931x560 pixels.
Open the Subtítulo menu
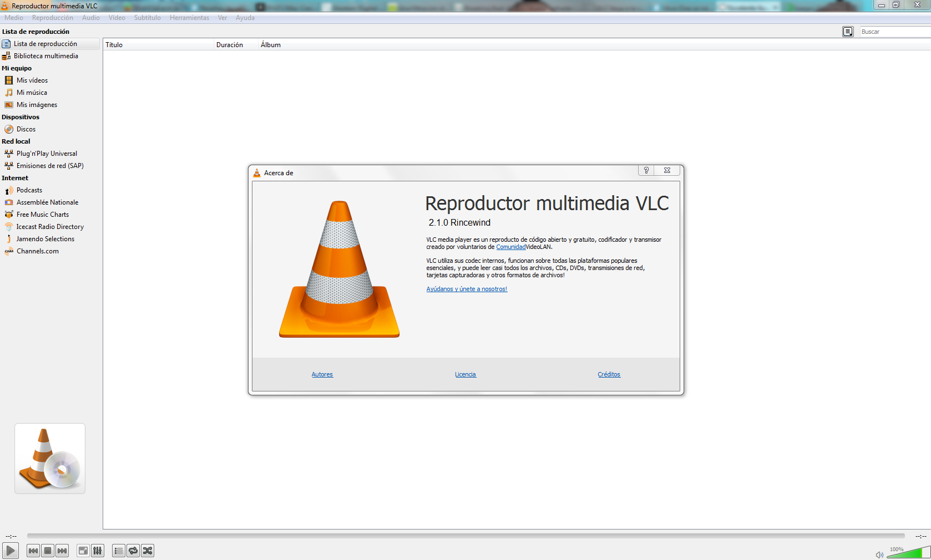(x=148, y=18)
